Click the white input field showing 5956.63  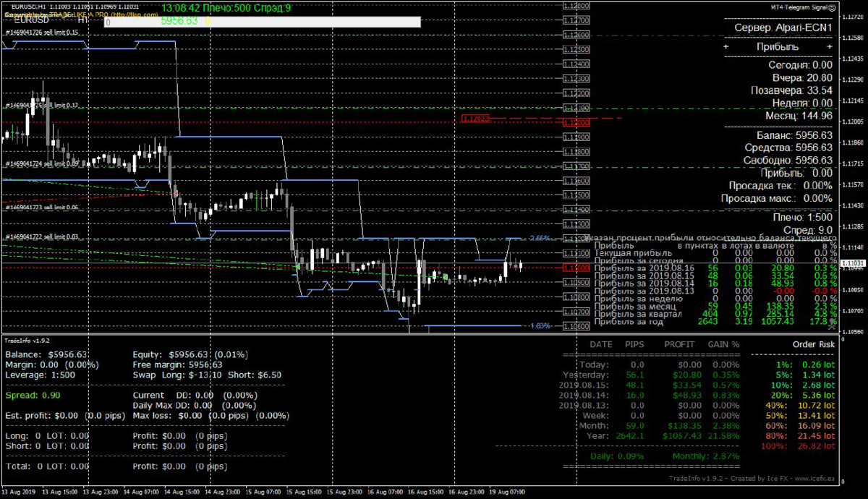point(263,21)
